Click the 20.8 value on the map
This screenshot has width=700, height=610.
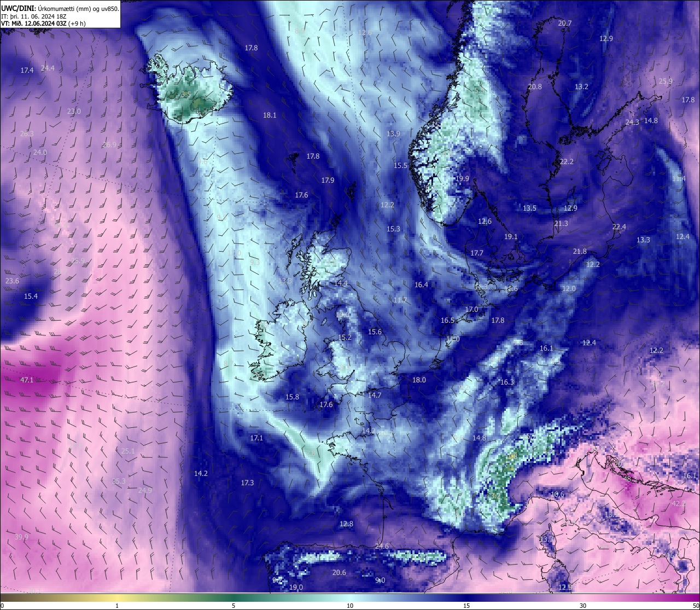535,87
